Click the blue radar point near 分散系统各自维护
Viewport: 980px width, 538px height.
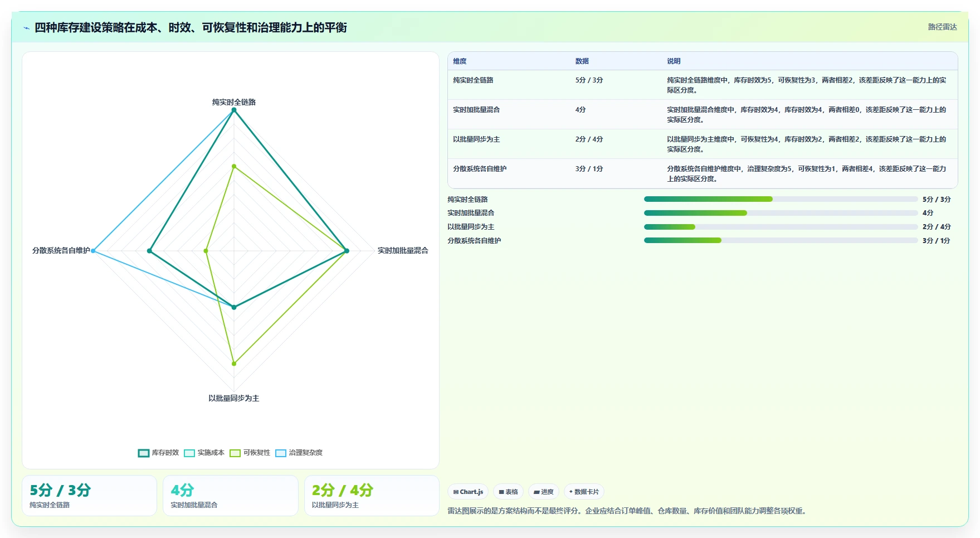click(x=93, y=251)
